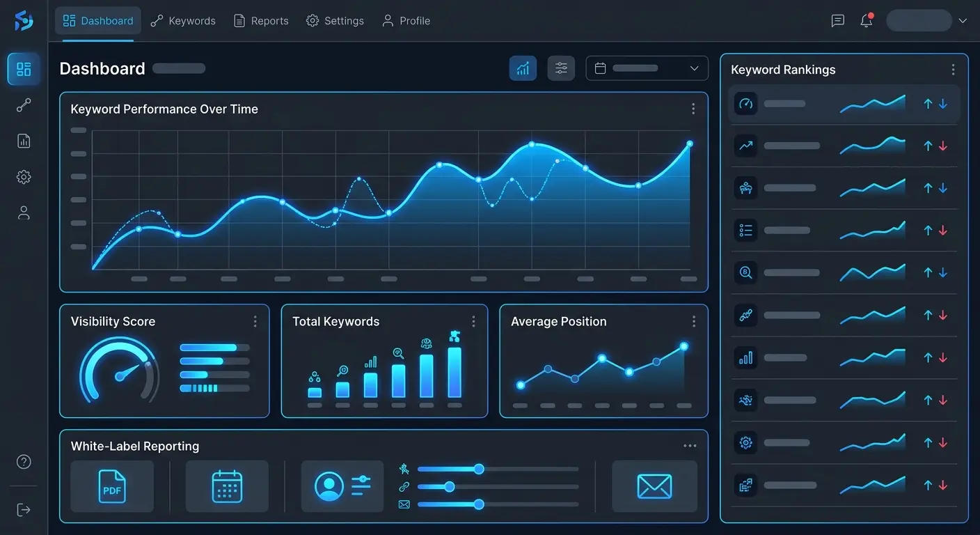Go to the Settings tab in top navigation

pos(335,21)
